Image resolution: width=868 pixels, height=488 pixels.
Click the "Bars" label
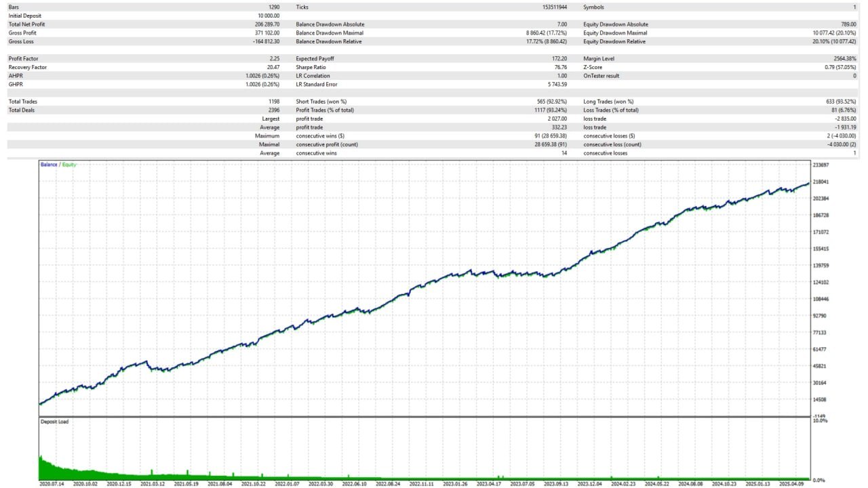[x=14, y=7]
